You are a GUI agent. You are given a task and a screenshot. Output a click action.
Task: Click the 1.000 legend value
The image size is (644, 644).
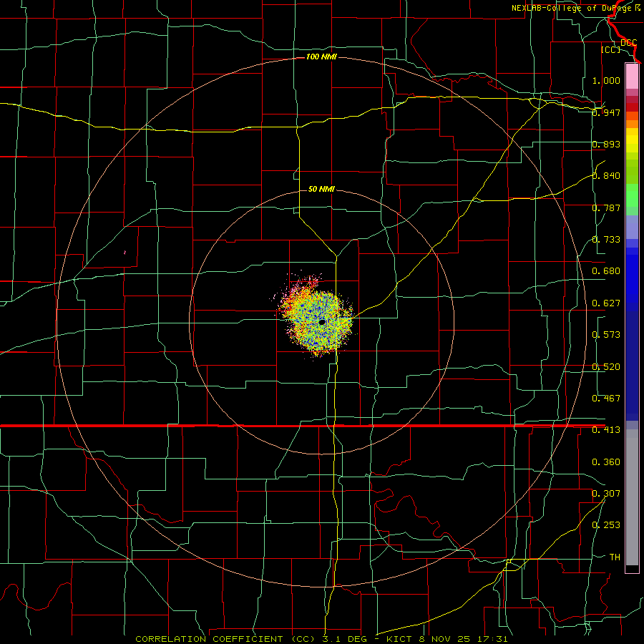coord(606,80)
